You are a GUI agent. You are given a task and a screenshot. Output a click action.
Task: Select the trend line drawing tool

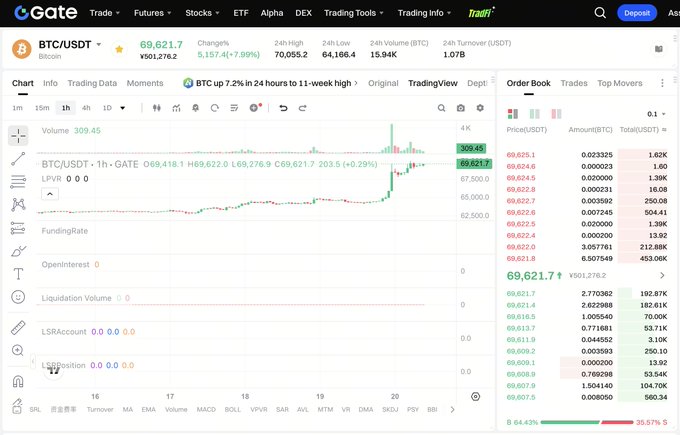pos(18,159)
